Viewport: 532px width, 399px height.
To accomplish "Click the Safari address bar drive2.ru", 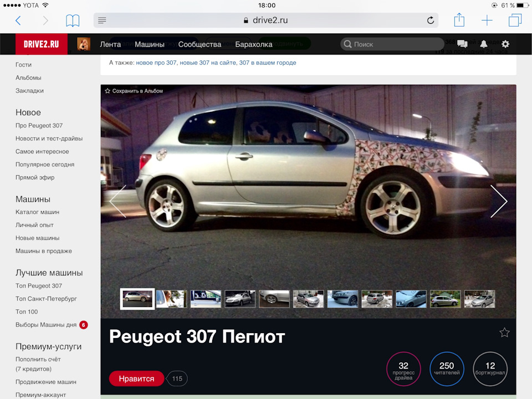I will point(265,21).
